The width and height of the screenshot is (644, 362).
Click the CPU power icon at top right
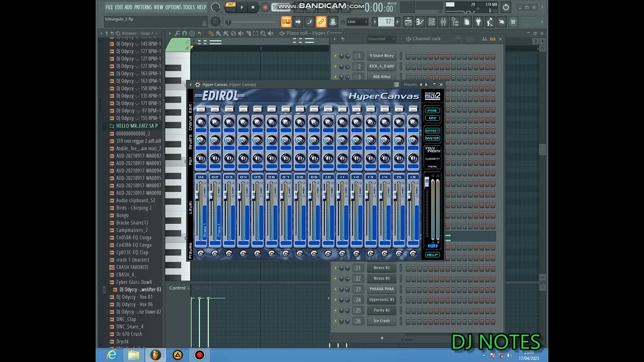click(506, 7)
